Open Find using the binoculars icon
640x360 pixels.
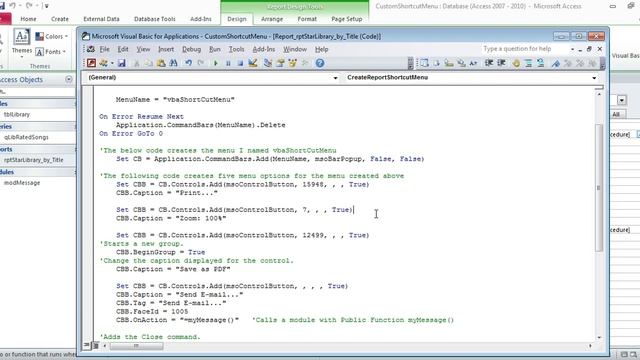pos(173,63)
